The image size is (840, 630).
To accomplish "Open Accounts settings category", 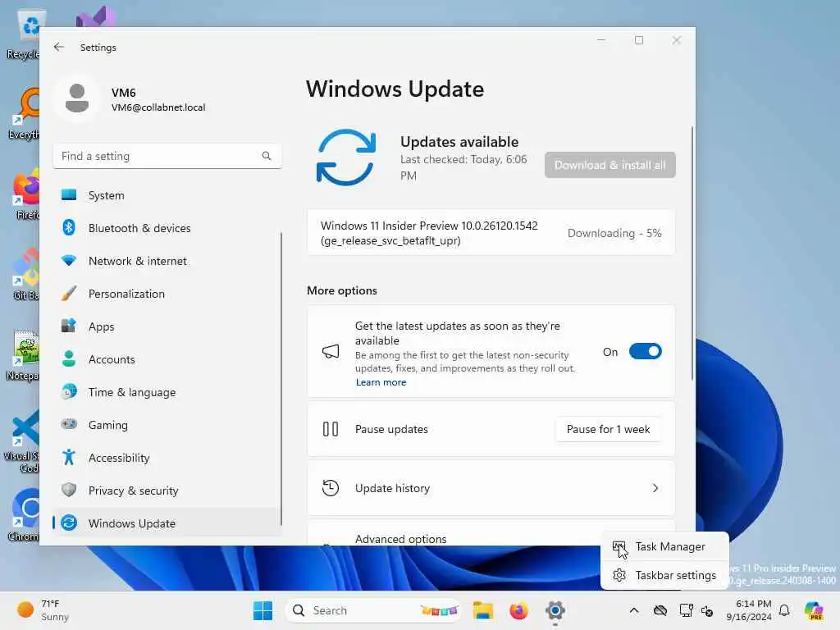I will 167,359.
